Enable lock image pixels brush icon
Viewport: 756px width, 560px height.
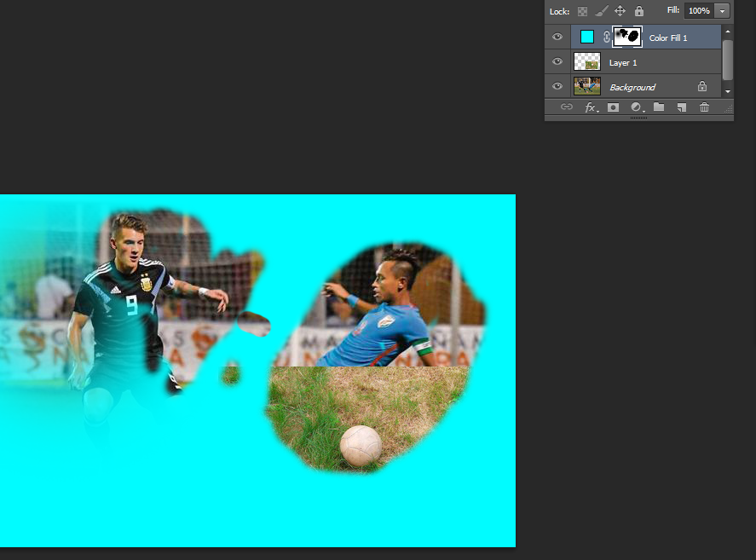pyautogui.click(x=599, y=11)
